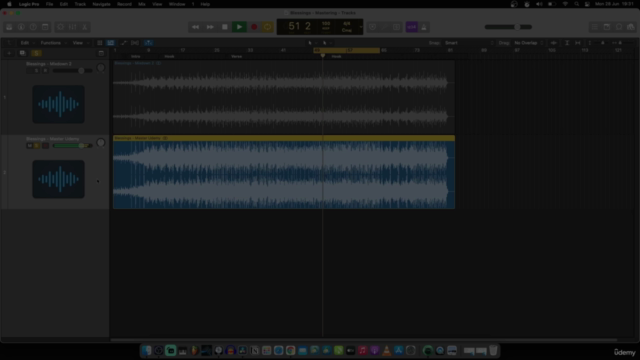640x360 pixels.
Task: Open the View dropdown in tracks area
Action: point(80,43)
